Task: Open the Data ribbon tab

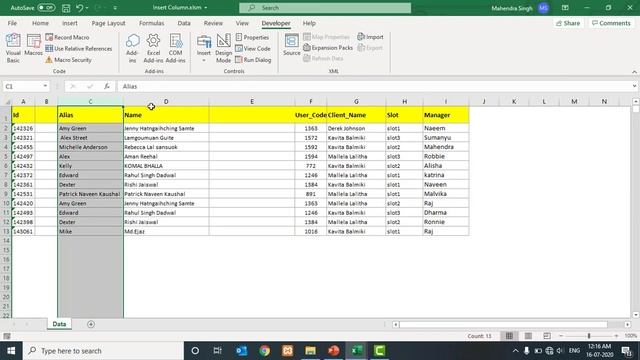Action: pyautogui.click(x=184, y=23)
